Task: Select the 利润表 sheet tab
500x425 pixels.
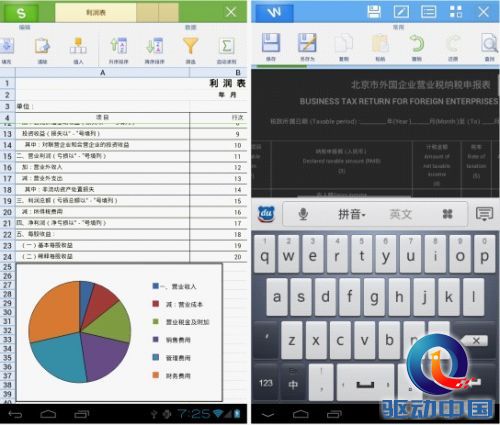Action: point(96,13)
